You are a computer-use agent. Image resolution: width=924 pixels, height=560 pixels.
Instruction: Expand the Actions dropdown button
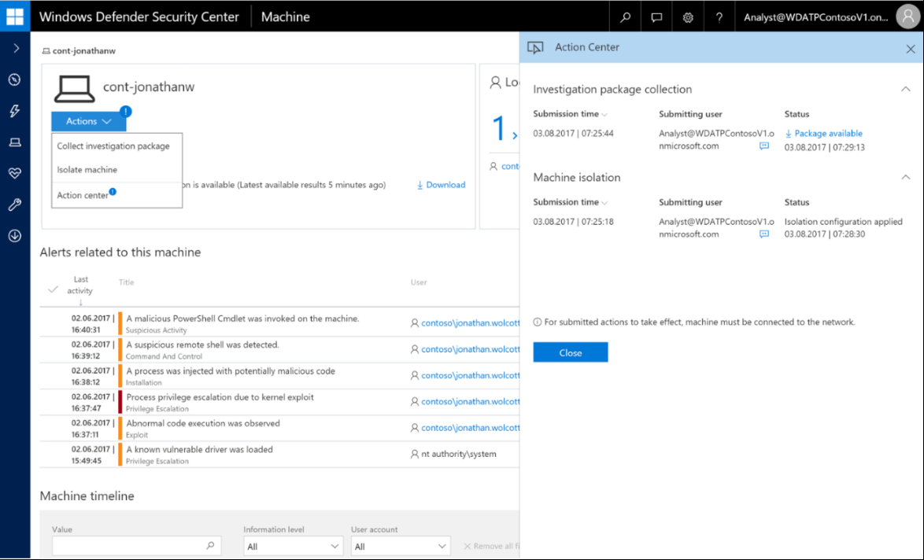88,121
